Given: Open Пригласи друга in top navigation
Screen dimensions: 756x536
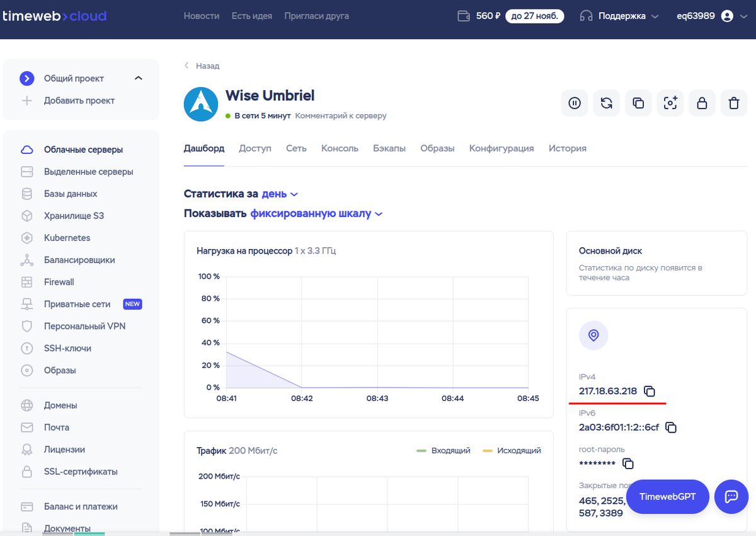Looking at the screenshot, I should click(317, 16).
